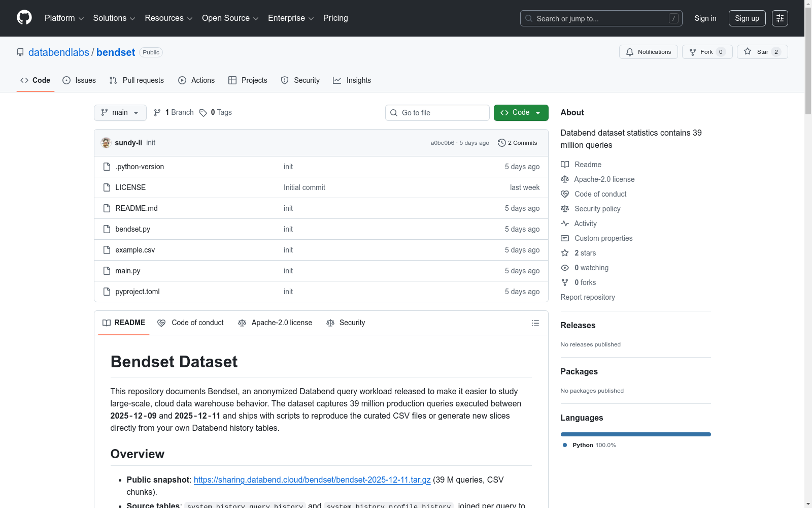Screen dimensions: 812x508
Task: Expand the Enterprise menu
Action: [291, 18]
